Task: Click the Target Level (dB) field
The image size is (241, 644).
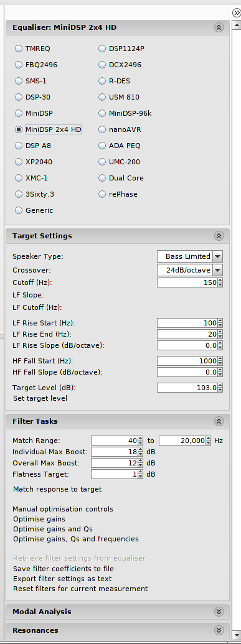Action: pos(187,388)
